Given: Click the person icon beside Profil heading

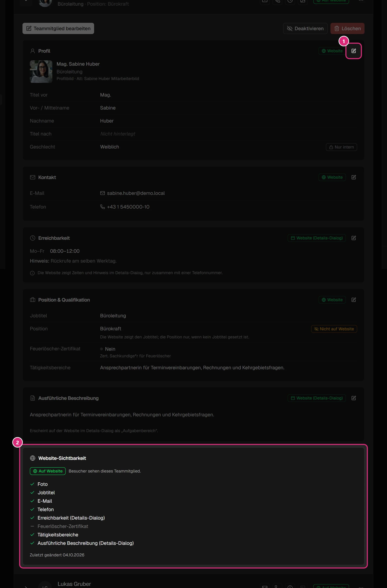Looking at the screenshot, I should click(33, 51).
